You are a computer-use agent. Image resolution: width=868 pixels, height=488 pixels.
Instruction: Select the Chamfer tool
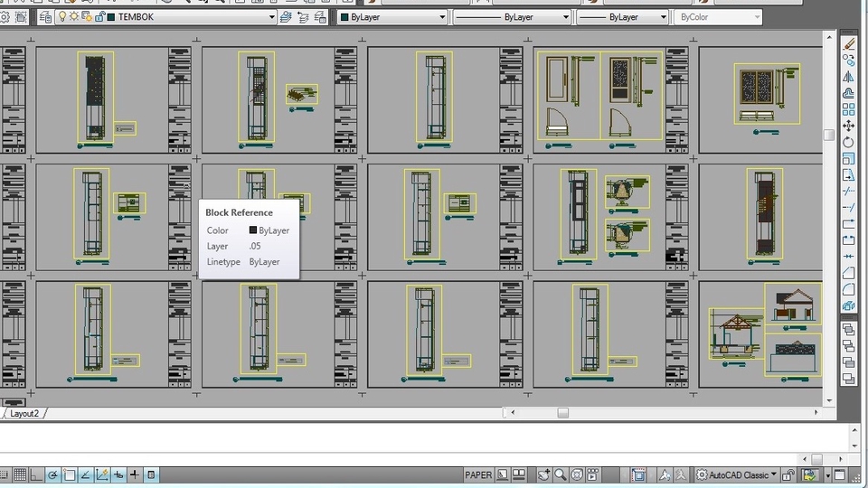(849, 273)
